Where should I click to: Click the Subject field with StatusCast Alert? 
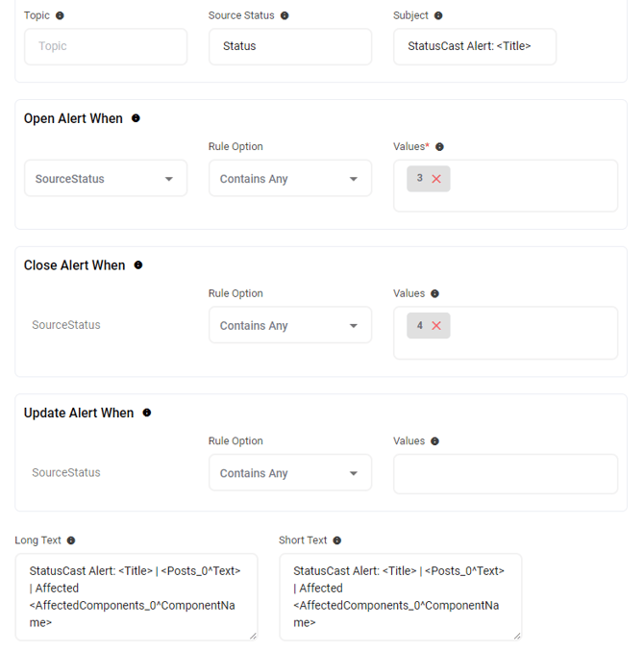[474, 46]
